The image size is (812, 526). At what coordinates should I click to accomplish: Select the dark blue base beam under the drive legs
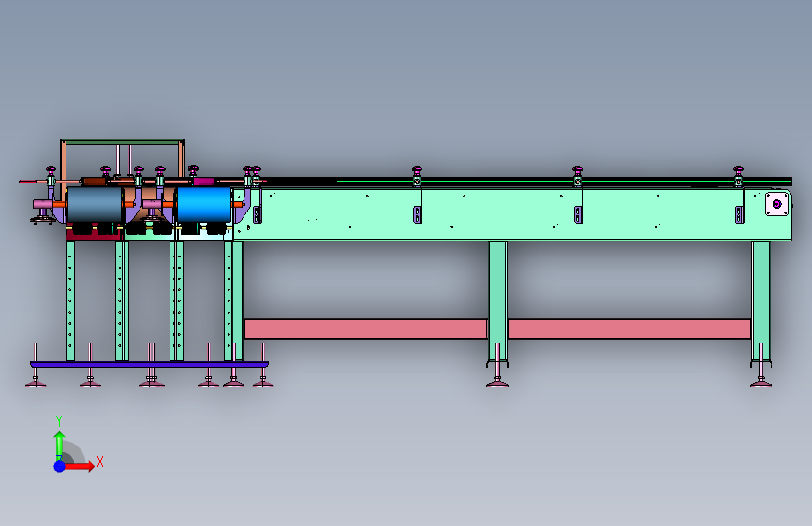(149, 364)
